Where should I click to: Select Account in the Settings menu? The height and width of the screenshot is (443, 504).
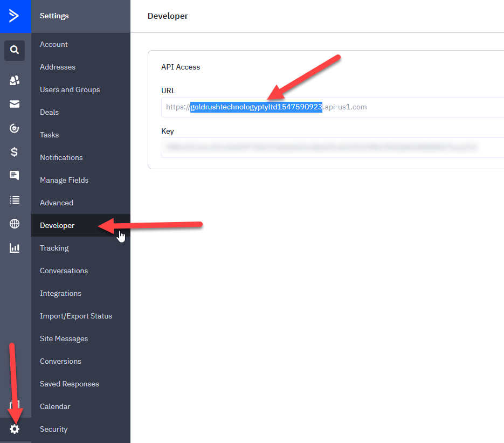54,44
